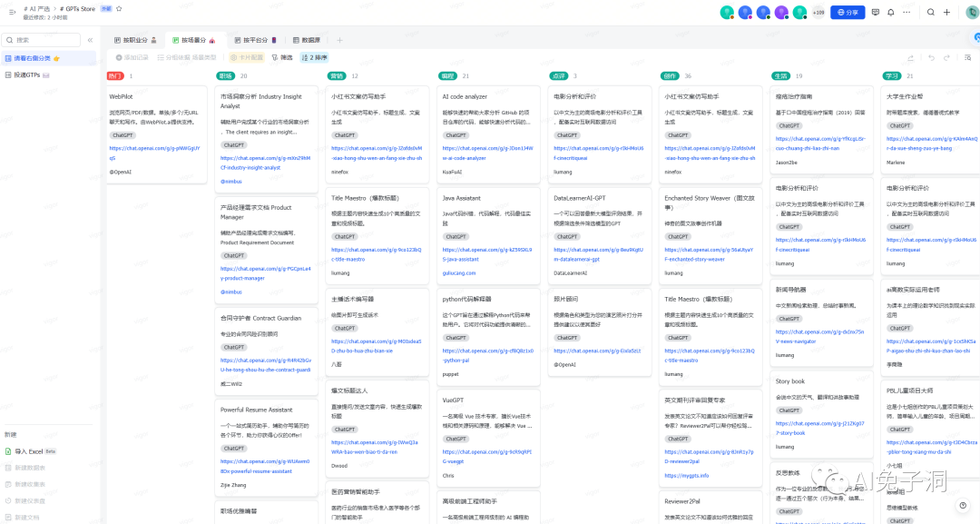Click the top-right plus create icon
The height and width of the screenshot is (524, 980).
946,12
